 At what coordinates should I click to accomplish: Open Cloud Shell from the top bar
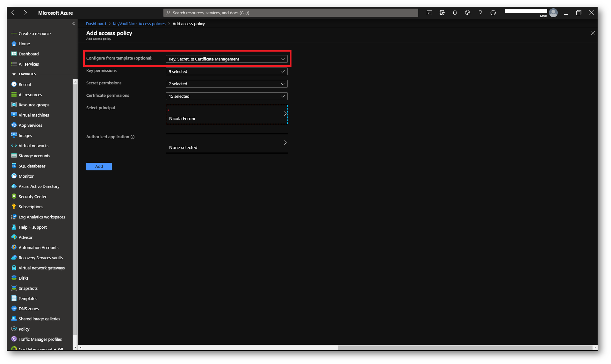(x=429, y=13)
